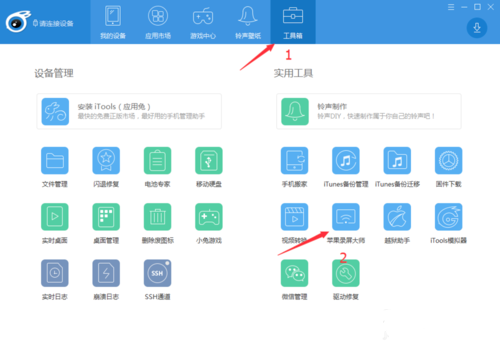Image resolution: width=500 pixels, height=361 pixels.
Task: Open the 铃声壁纸 tab
Action: click(x=248, y=22)
